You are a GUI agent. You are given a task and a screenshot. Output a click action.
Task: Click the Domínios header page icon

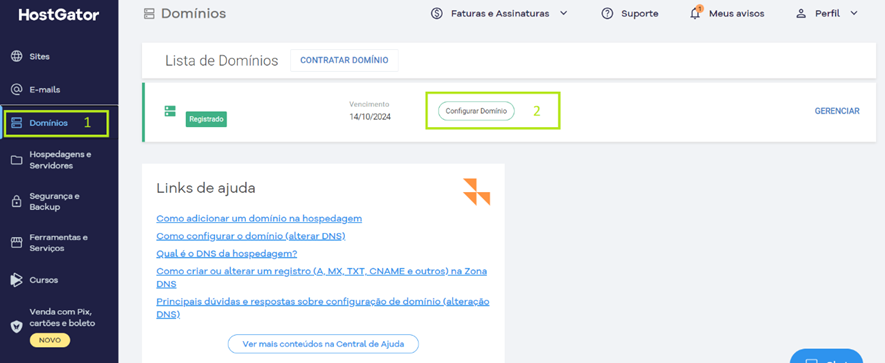pos(149,14)
